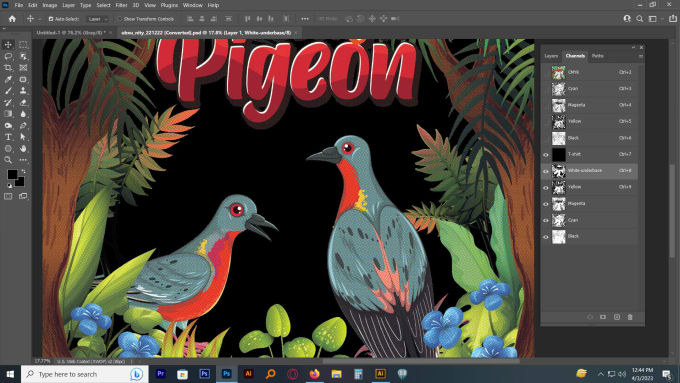Image resolution: width=680 pixels, height=383 pixels.
Task: Click the horizontal canvas scrollbar
Action: click(x=421, y=361)
